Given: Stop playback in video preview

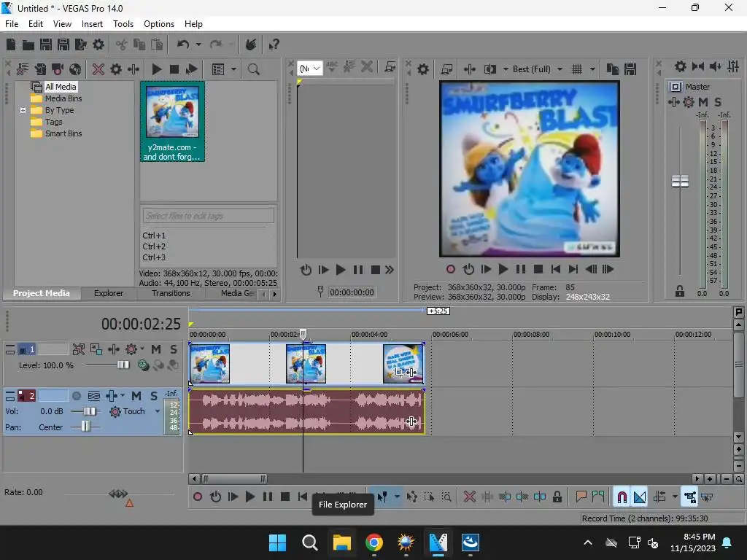Looking at the screenshot, I should pos(538,270).
